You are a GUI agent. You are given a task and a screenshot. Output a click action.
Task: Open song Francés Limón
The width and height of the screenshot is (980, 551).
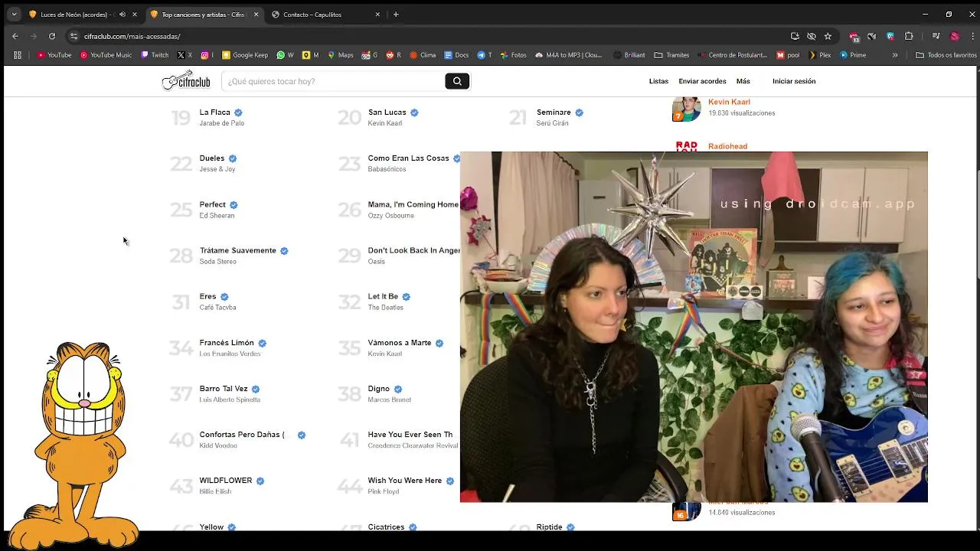[x=227, y=343]
